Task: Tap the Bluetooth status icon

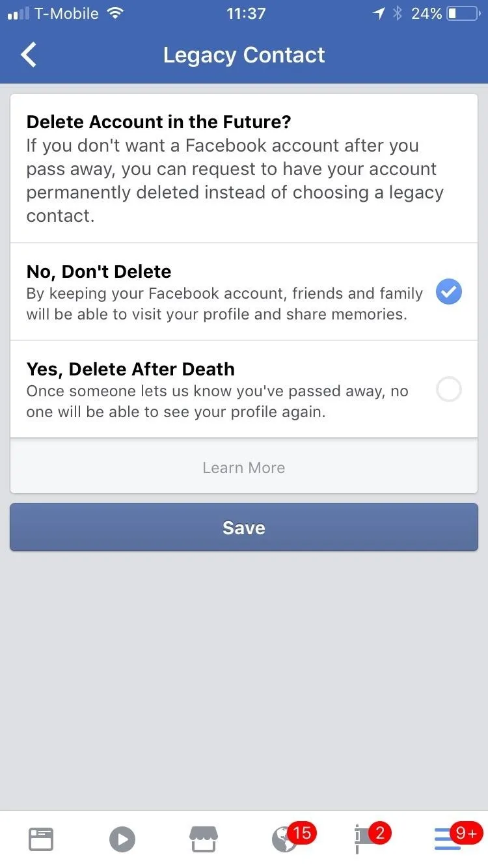Action: [398, 14]
